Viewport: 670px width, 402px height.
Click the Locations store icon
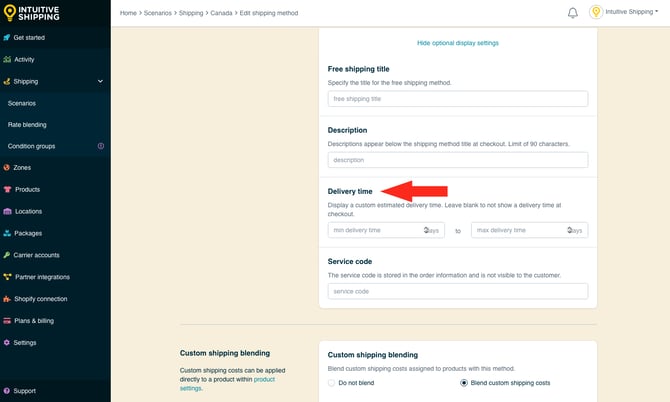tap(7, 211)
